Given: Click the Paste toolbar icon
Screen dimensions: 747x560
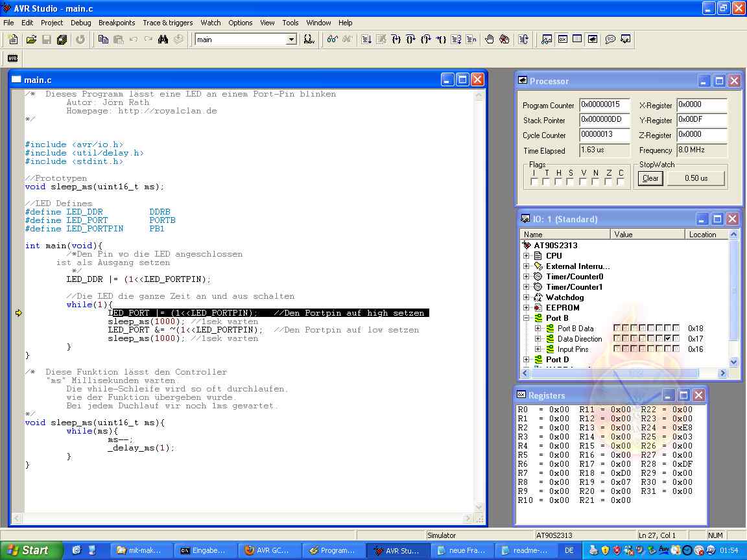Looking at the screenshot, I should (119, 40).
